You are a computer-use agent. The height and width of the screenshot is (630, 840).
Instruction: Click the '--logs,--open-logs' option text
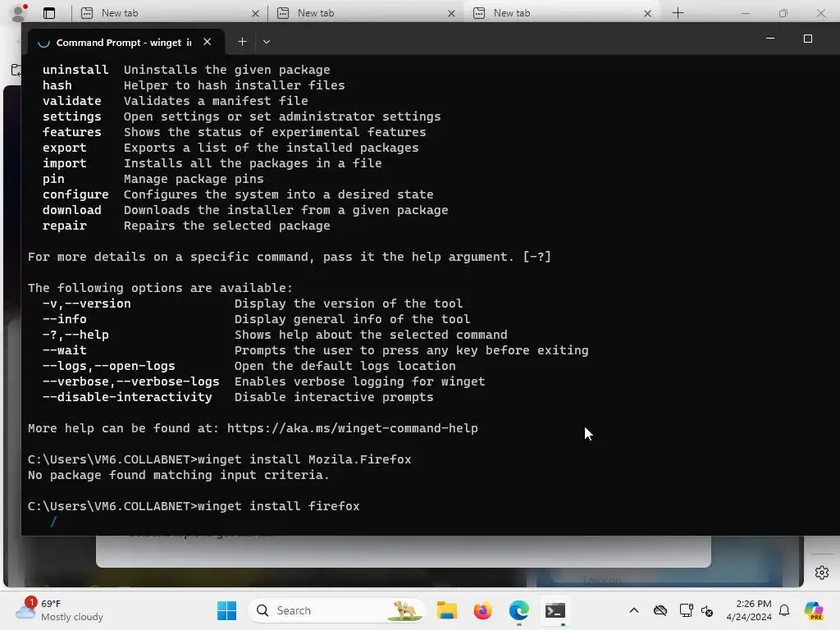(x=109, y=366)
